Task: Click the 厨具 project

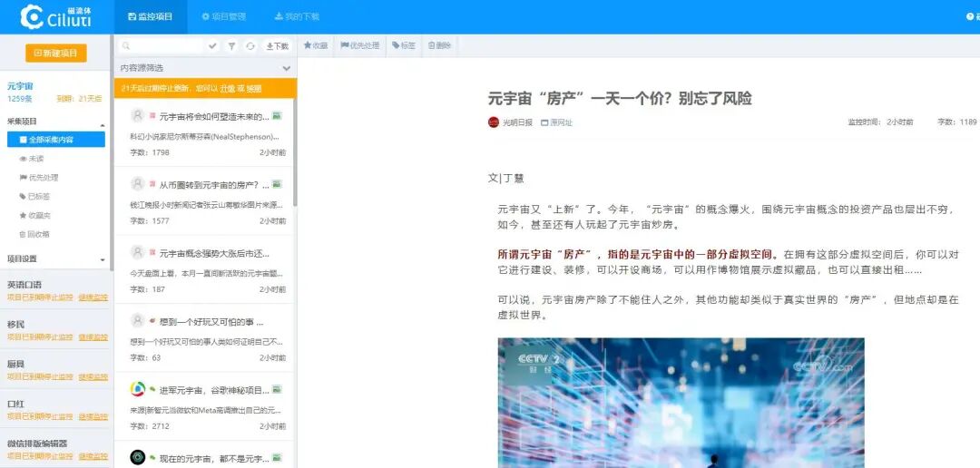Action: (x=16, y=365)
